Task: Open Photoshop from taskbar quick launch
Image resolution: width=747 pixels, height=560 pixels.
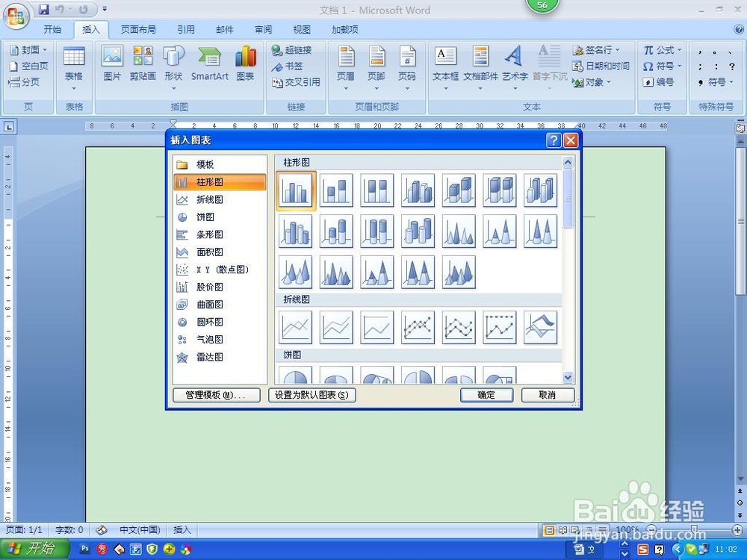Action: coord(85,549)
